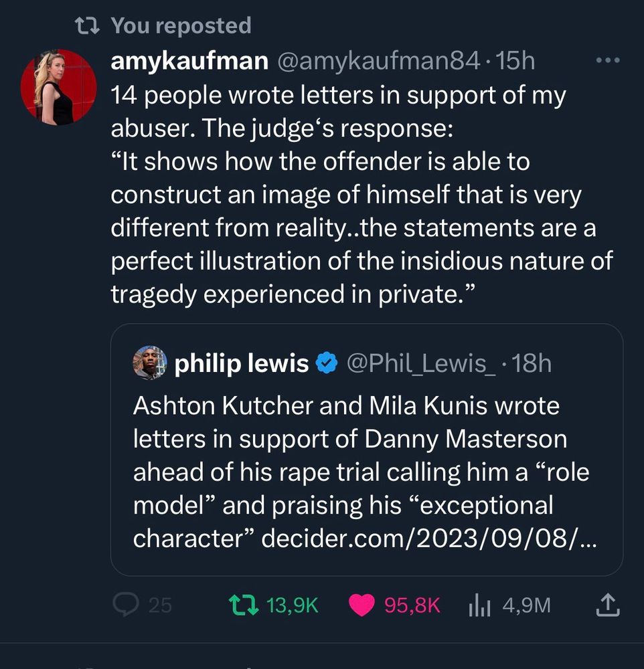Open the view analytics bar chart icon
Viewport: 644px width, 669px height.
[479, 605]
